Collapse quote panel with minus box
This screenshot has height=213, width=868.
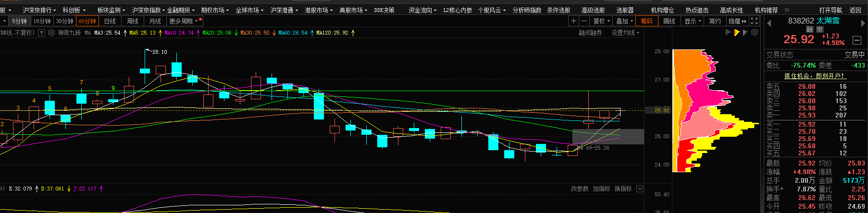pyautogui.click(x=857, y=40)
